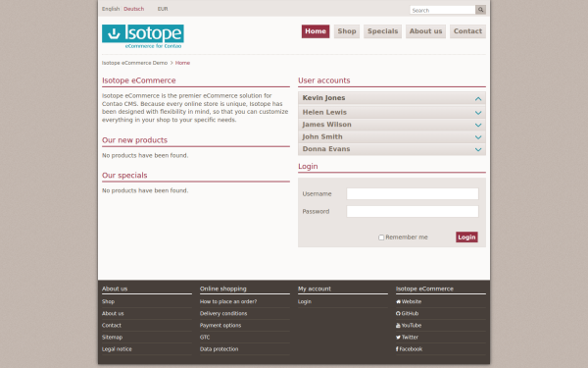
Task: Click the James Wilson account name
Action: coord(327,125)
